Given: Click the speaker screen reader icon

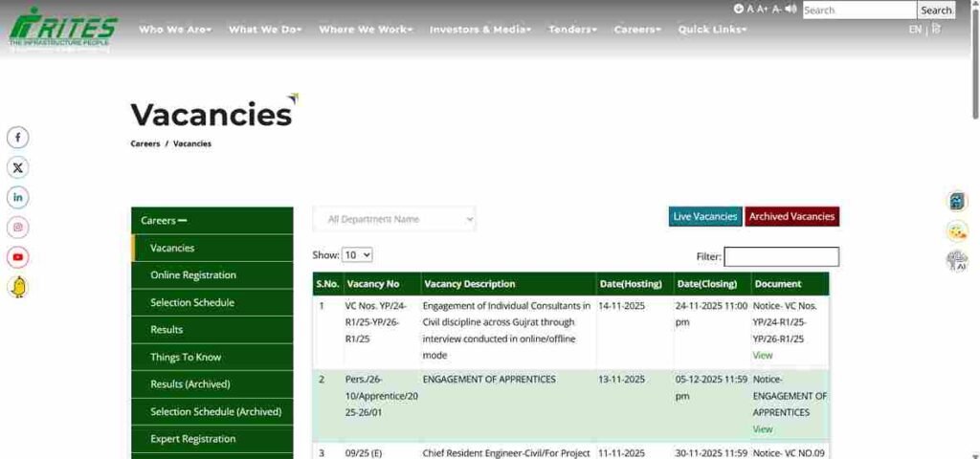Looking at the screenshot, I should point(791,9).
